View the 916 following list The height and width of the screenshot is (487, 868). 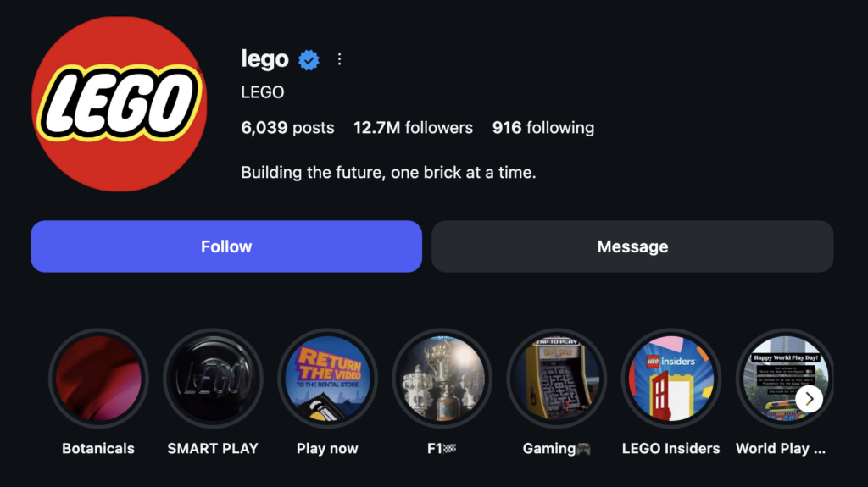coord(543,128)
